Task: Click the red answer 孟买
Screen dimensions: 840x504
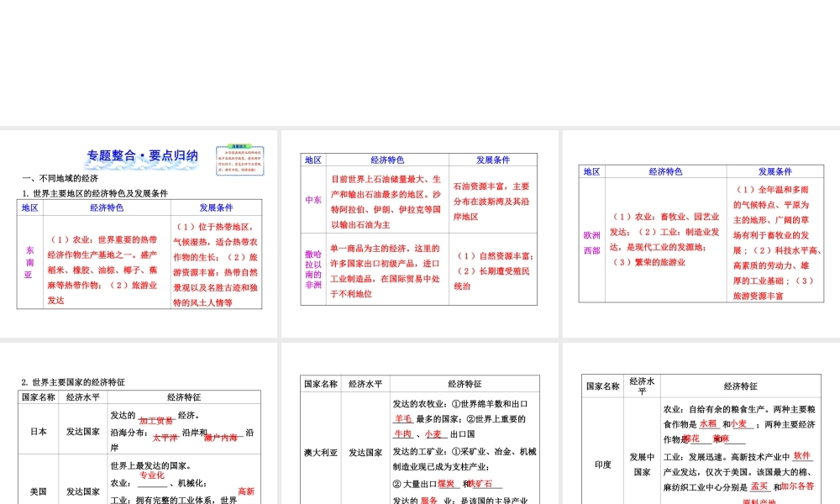Action: coord(759,486)
